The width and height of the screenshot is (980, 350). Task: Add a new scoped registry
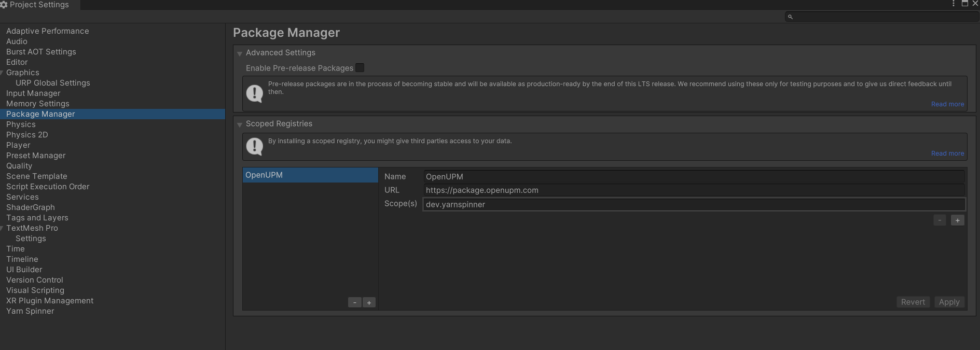point(369,302)
